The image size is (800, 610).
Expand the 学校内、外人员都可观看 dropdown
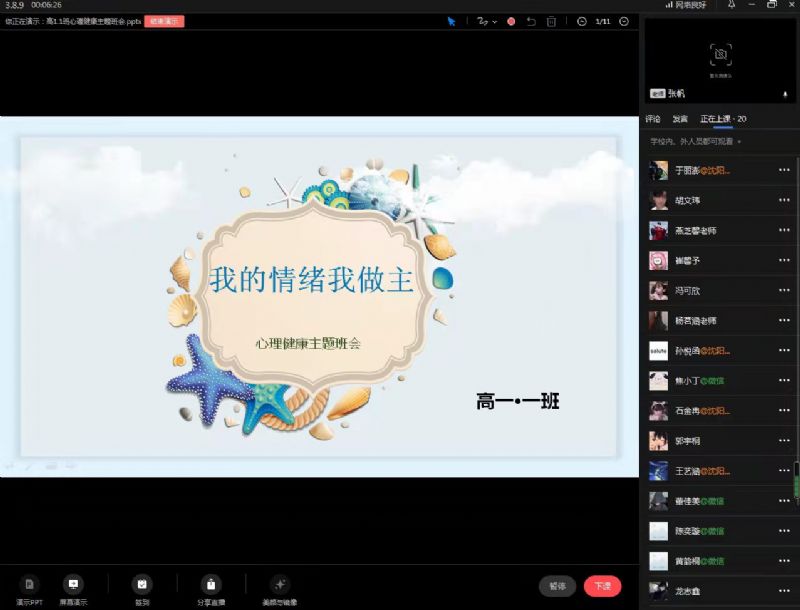click(739, 142)
